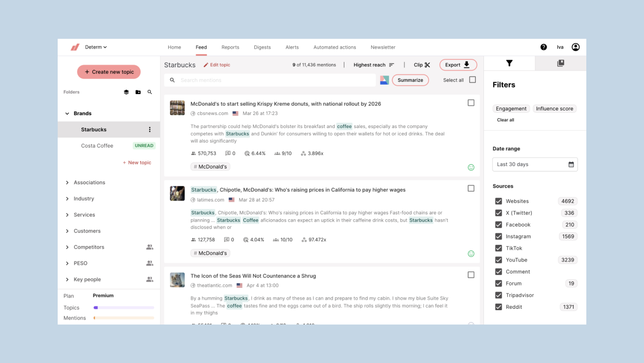This screenshot has width=644, height=363.
Task: Click the reach people icon showing 570,753
Action: (194, 154)
